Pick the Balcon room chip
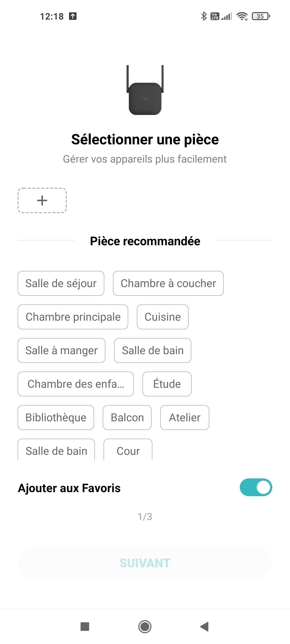Screen dimensions: 290x644 pyautogui.click(x=127, y=418)
